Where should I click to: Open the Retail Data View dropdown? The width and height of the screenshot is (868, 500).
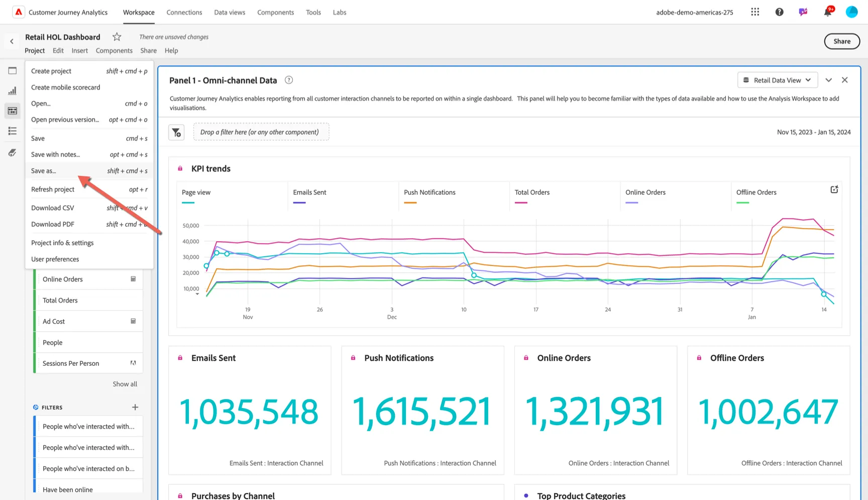(778, 80)
